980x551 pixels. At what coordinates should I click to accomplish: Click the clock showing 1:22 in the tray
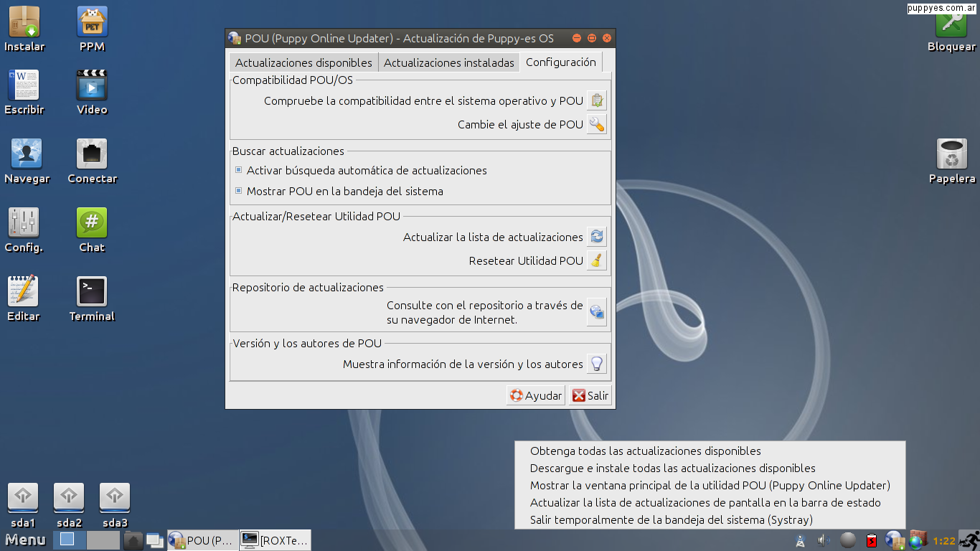tap(944, 541)
